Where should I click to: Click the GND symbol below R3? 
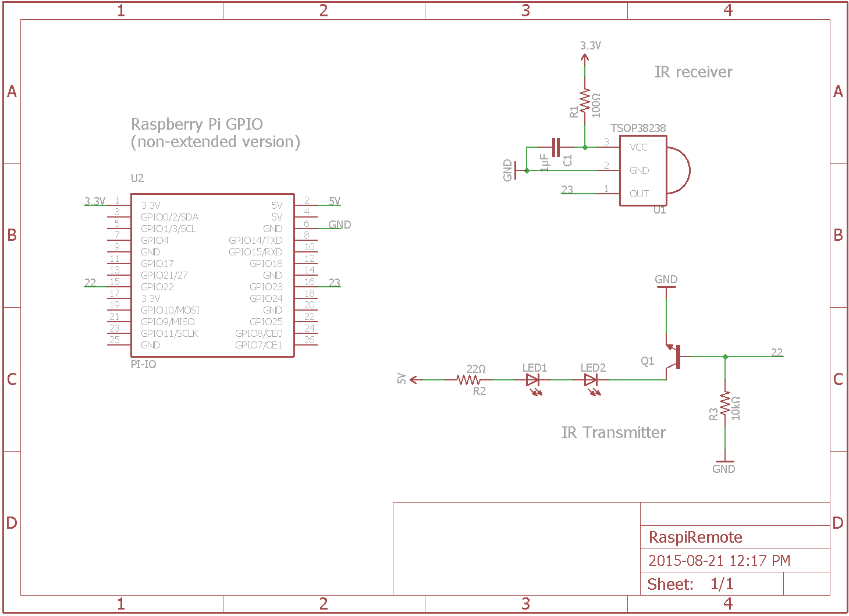click(x=725, y=461)
